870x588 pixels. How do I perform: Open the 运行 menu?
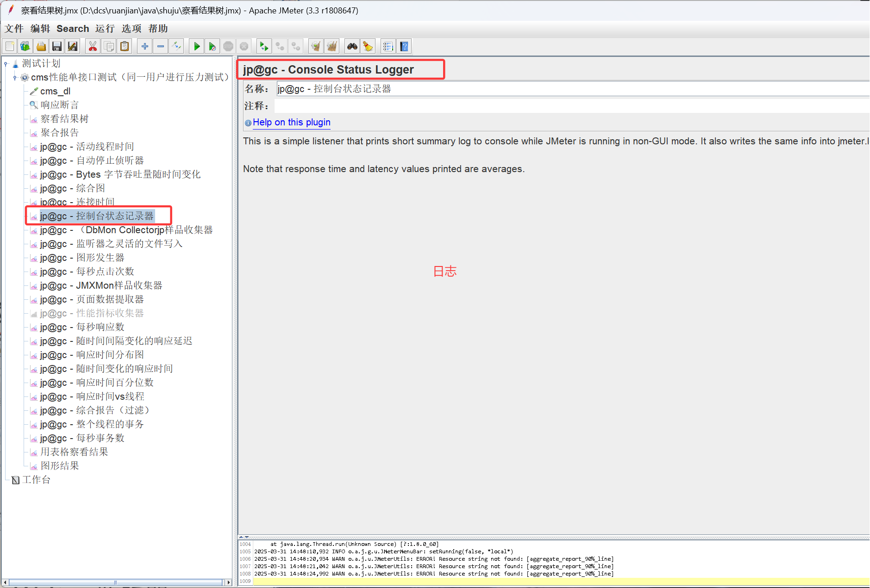point(105,29)
